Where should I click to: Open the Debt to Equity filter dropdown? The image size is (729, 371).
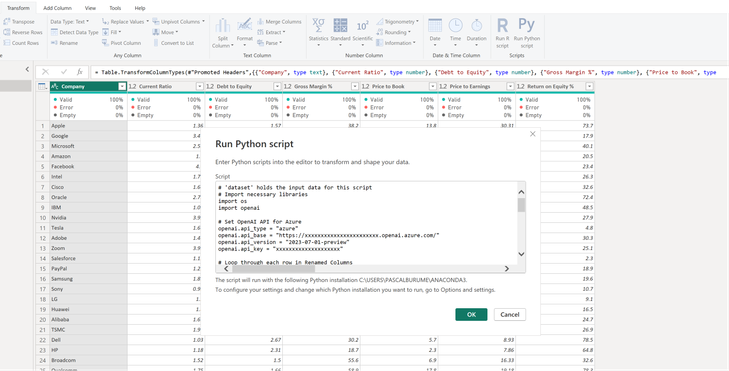[277, 86]
